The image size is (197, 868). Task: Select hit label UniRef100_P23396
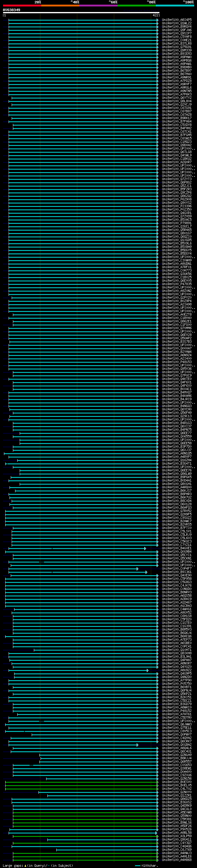177,206
